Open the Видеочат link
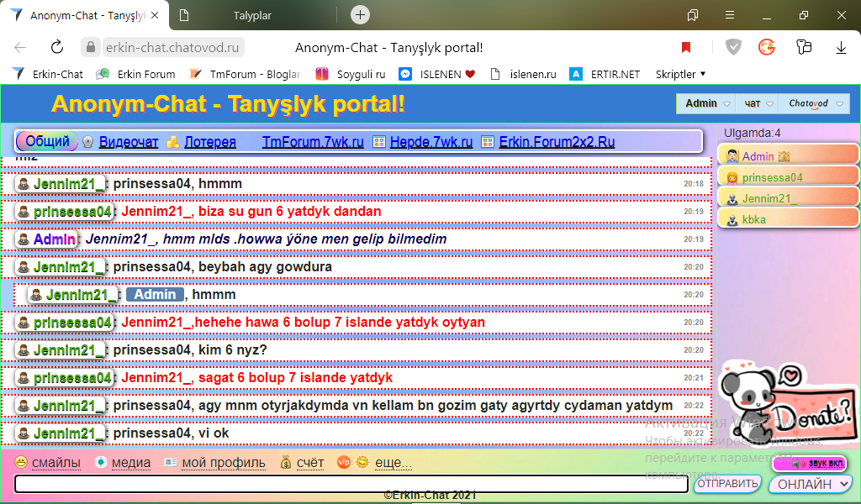 tap(128, 143)
